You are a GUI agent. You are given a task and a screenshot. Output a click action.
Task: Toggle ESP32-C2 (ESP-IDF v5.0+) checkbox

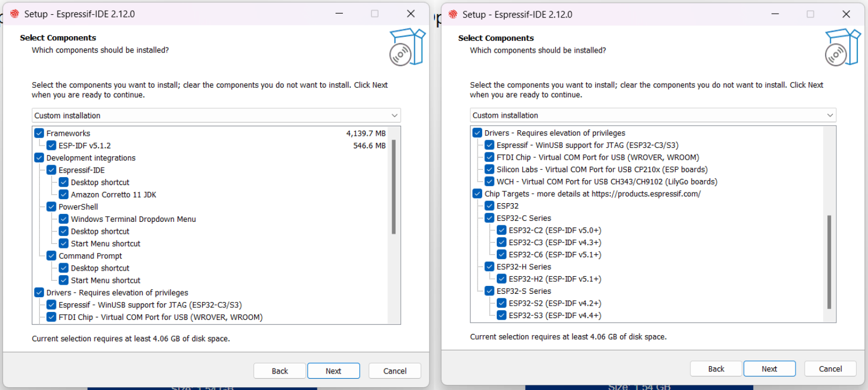(x=501, y=230)
